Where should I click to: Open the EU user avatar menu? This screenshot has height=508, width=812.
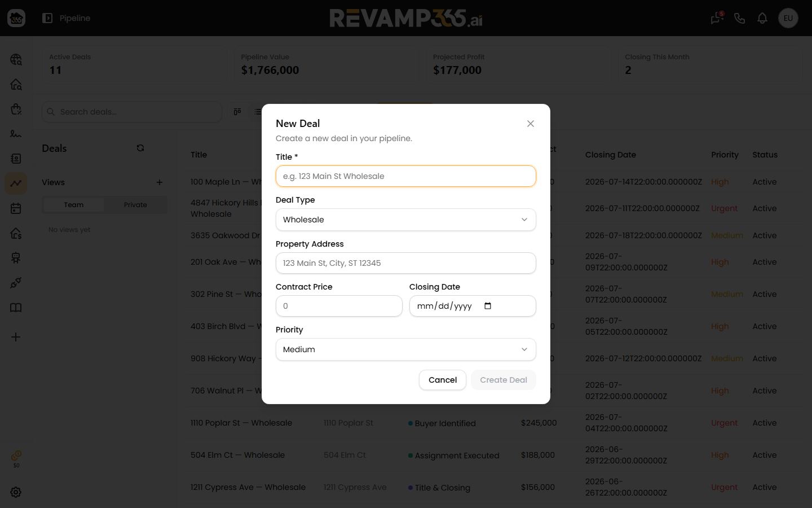pyautogui.click(x=788, y=18)
